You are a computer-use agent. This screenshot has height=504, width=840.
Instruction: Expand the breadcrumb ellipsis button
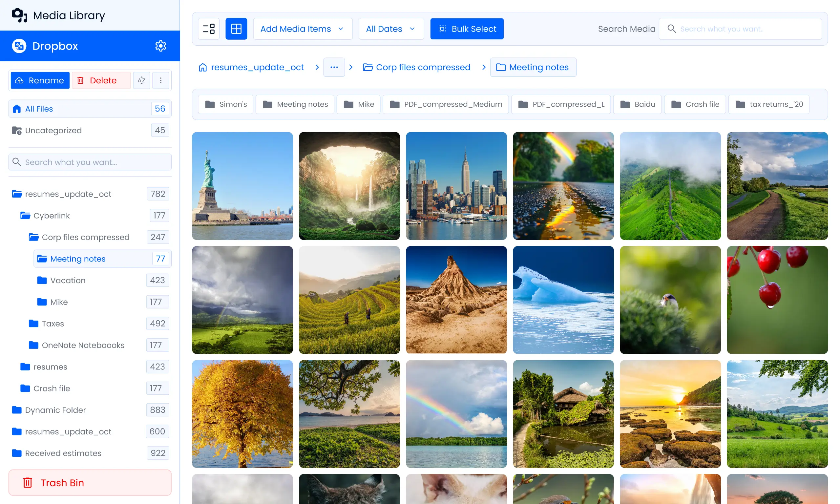(x=334, y=67)
